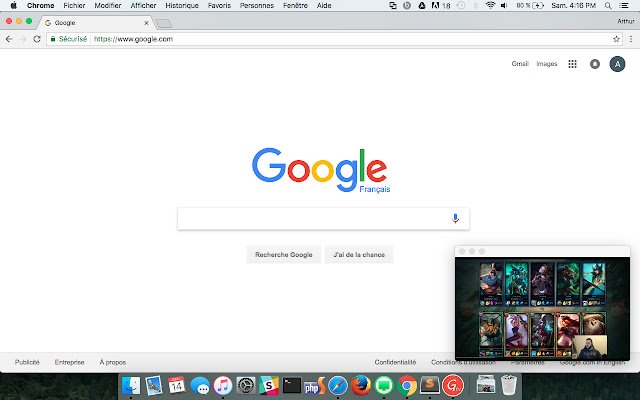
Task: Click the address bar URL
Action: coord(133,39)
